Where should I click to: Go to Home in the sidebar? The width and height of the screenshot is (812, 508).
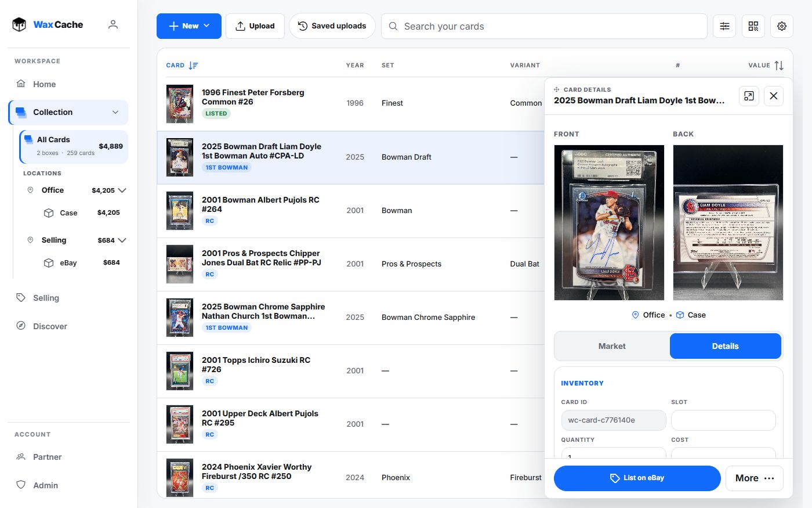(x=68, y=84)
